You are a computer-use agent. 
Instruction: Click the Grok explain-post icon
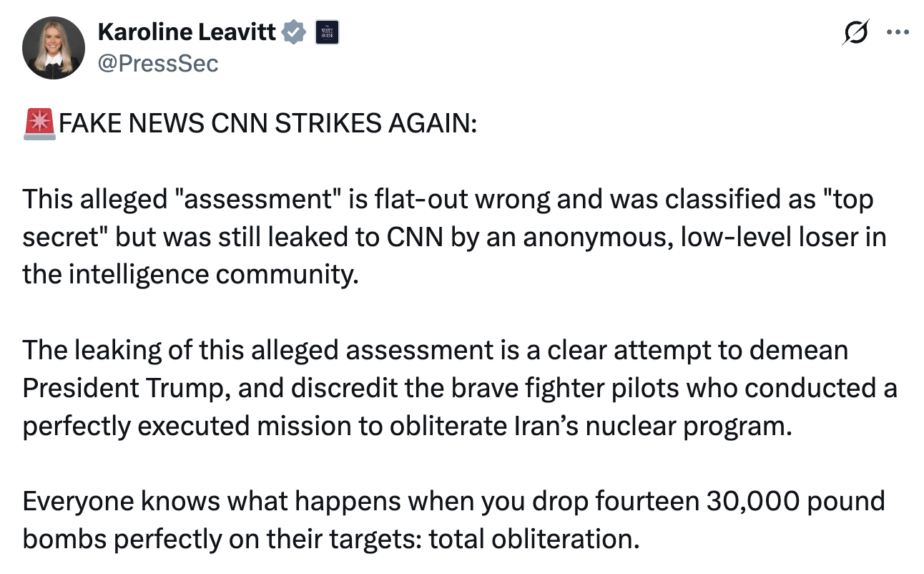click(855, 32)
